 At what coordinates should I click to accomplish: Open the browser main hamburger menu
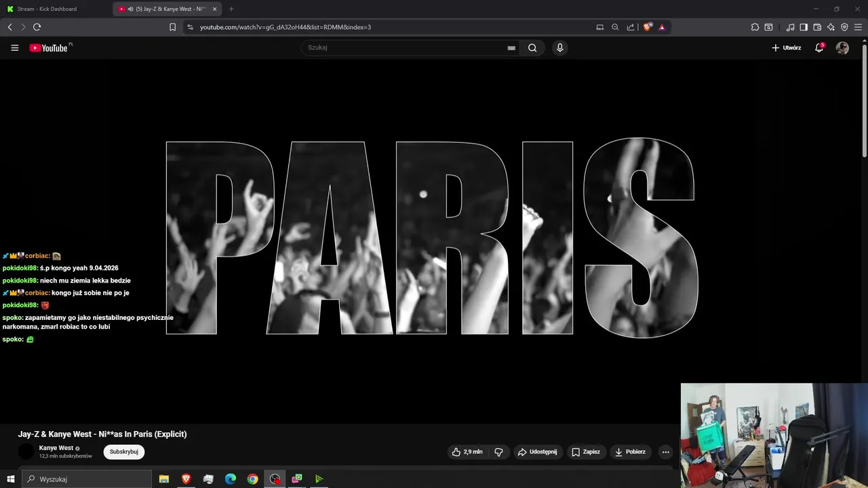tap(858, 27)
